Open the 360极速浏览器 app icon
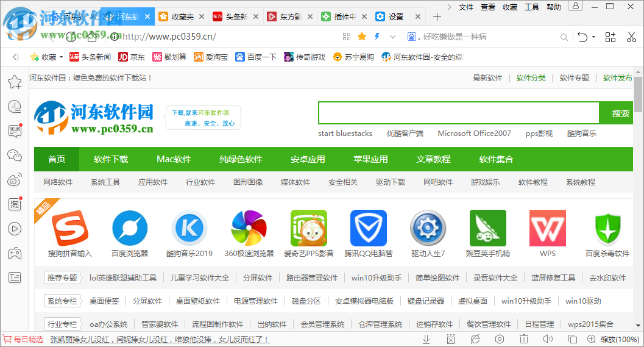644x347 pixels. click(249, 228)
